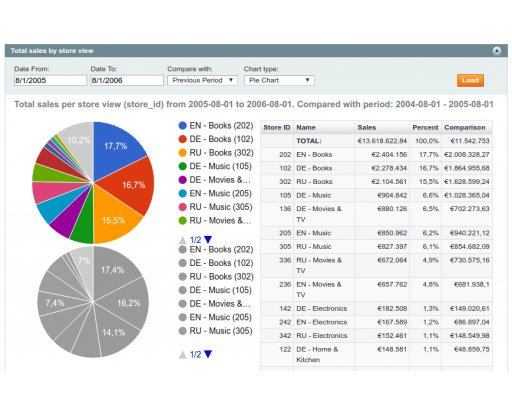Click the orange RU - Books legend dot
Screen dimensions: 512x410
pos(182,153)
